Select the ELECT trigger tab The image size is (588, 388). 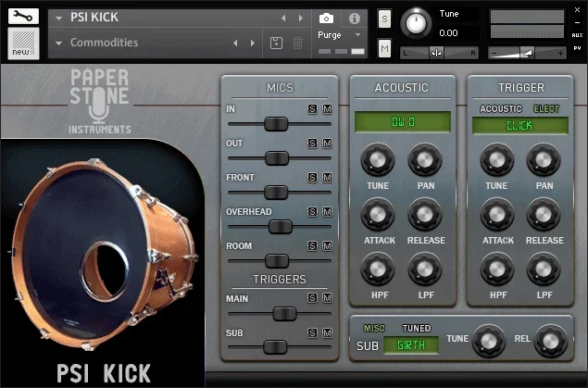pyautogui.click(x=546, y=108)
